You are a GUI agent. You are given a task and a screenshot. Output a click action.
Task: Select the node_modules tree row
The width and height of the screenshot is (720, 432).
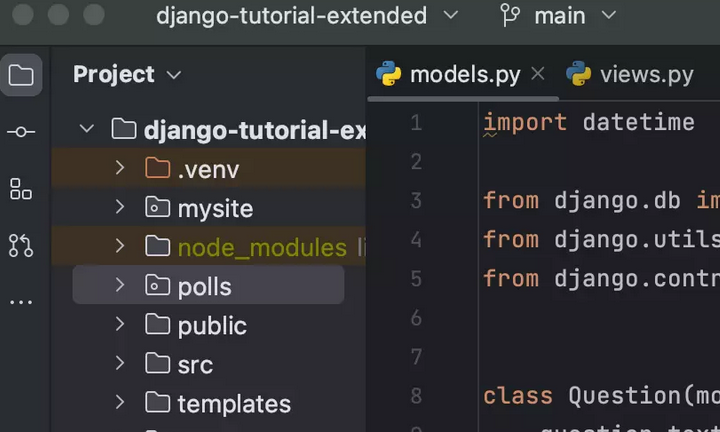[x=209, y=246]
